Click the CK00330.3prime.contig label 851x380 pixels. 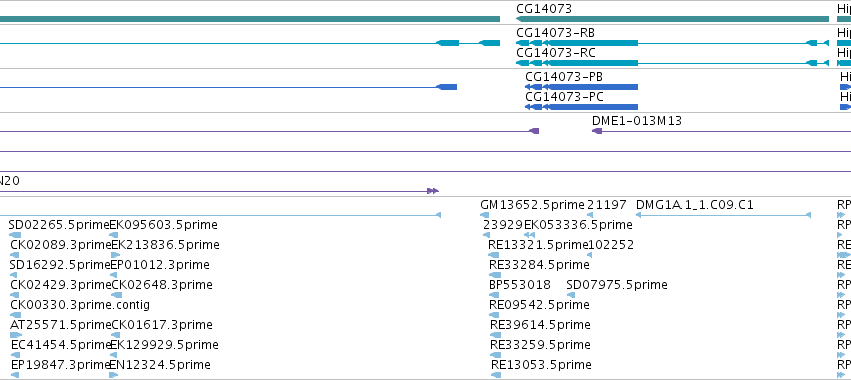(x=80, y=305)
